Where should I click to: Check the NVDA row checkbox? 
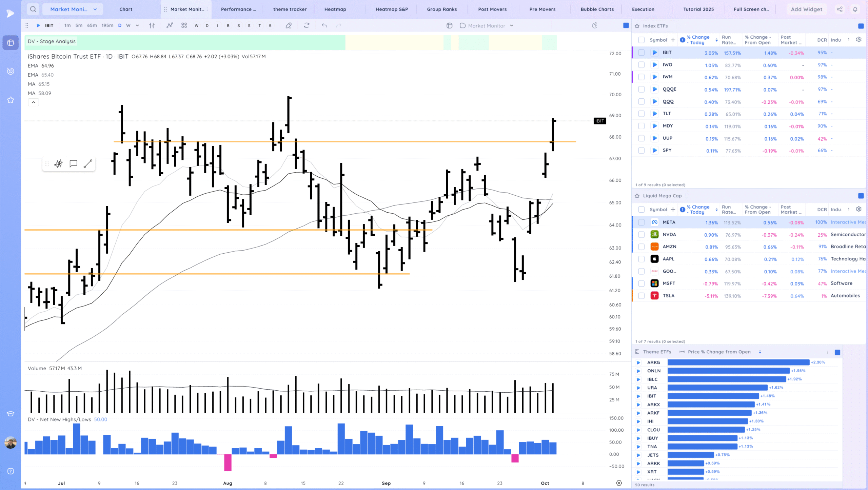click(641, 235)
